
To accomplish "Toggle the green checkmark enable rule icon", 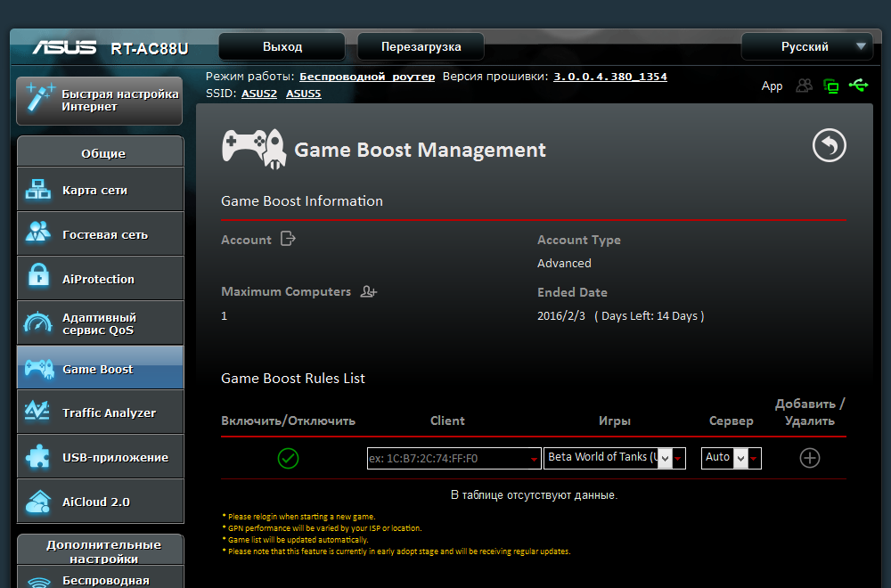I will click(288, 458).
